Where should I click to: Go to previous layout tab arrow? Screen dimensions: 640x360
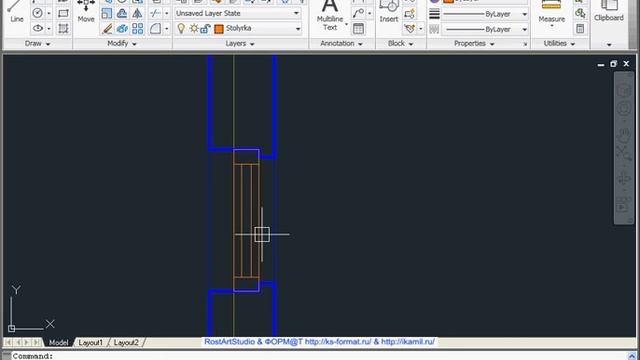pos(18,342)
